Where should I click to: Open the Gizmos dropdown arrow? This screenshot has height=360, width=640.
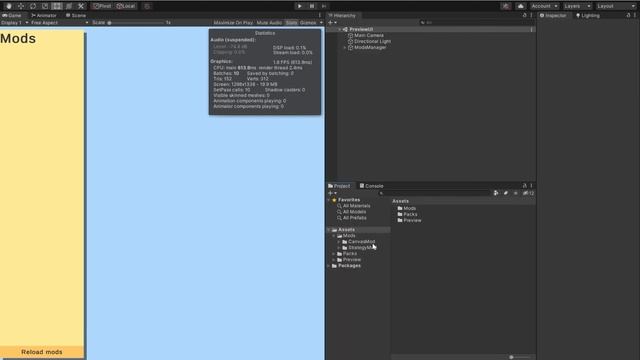pos(321,23)
